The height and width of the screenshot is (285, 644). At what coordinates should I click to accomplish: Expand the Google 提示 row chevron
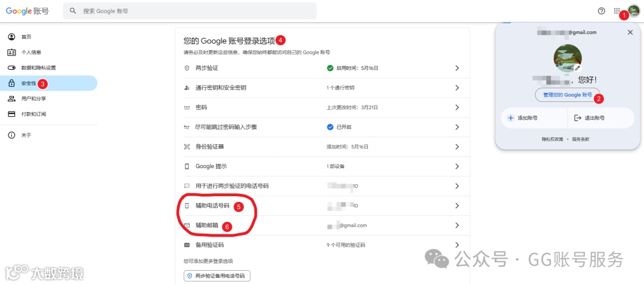pyautogui.click(x=457, y=167)
